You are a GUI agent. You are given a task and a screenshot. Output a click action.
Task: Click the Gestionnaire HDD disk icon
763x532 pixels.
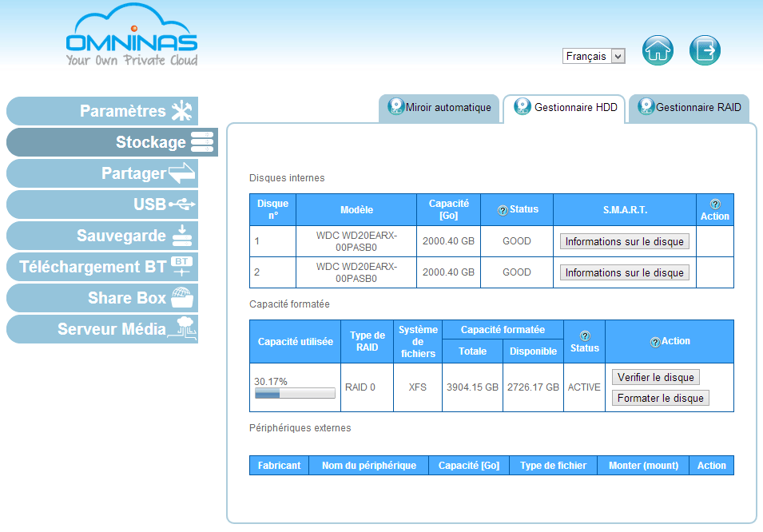point(523,106)
